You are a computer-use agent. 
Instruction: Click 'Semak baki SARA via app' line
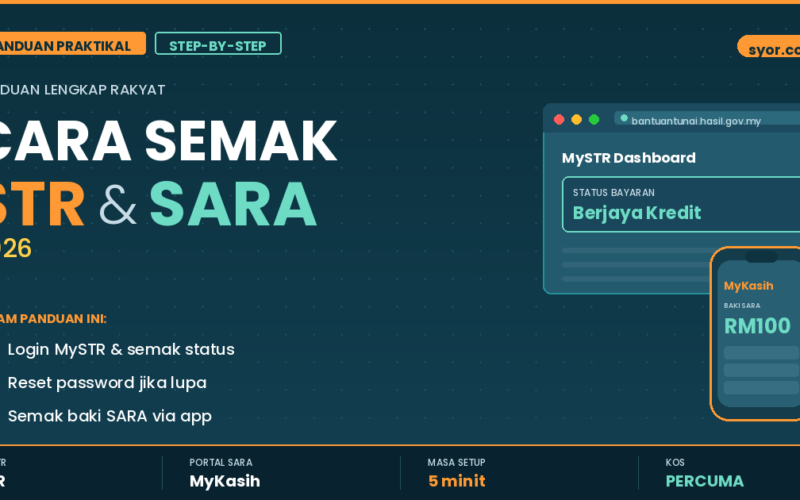tap(110, 416)
